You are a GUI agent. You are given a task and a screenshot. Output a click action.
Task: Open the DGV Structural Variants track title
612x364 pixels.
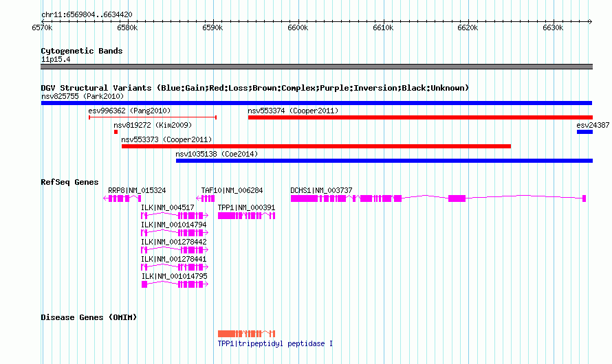tap(254, 88)
